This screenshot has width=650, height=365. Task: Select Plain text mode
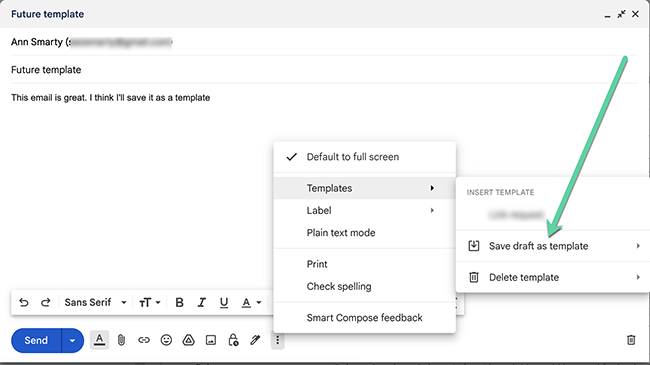click(365, 233)
